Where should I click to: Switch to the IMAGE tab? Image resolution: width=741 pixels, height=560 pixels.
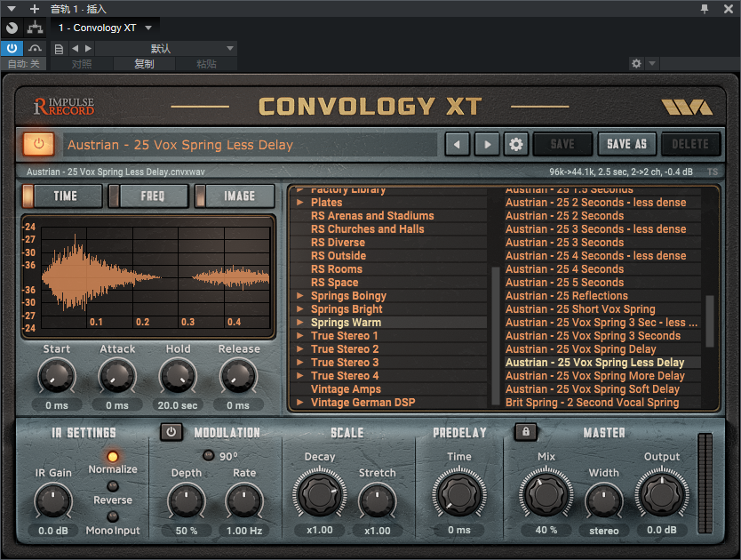(x=235, y=196)
